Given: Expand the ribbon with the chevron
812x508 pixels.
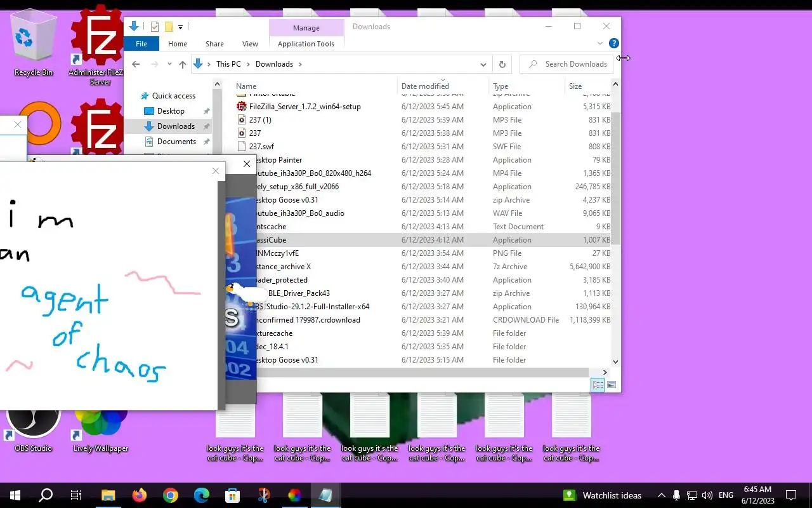Looking at the screenshot, I should point(600,43).
